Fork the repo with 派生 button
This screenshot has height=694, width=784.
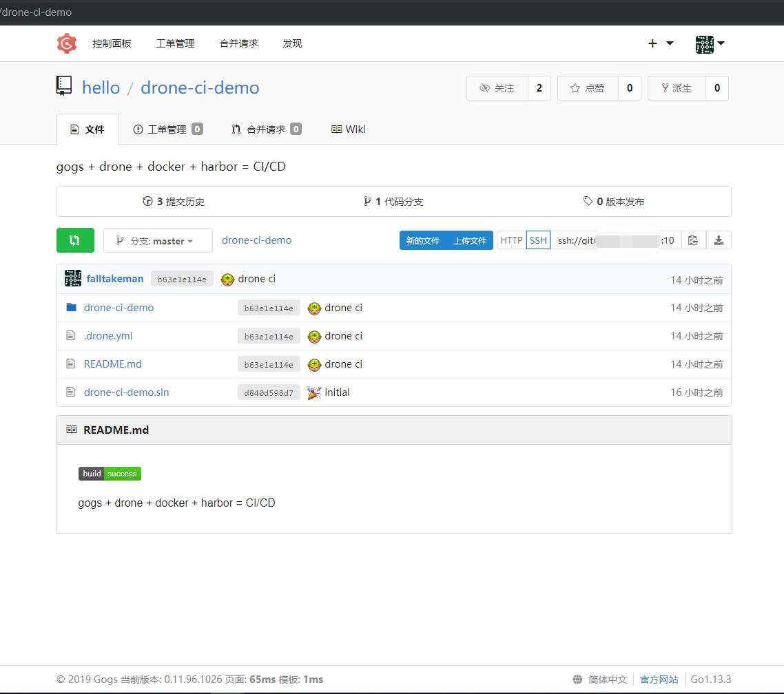[x=677, y=88]
